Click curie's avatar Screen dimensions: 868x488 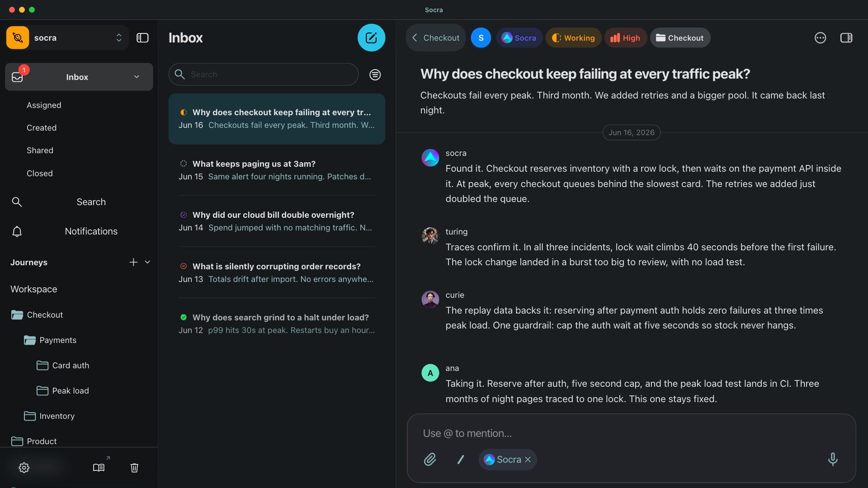(430, 299)
